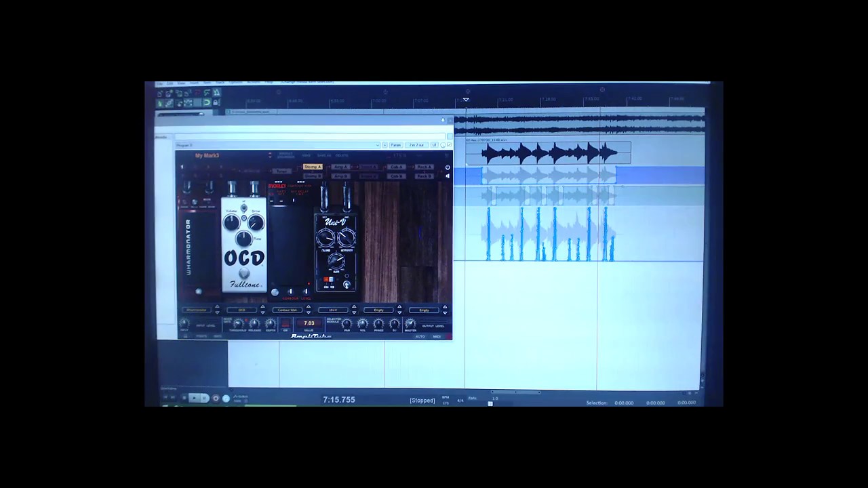
Task: Select the Rack A module
Action: pos(425,167)
